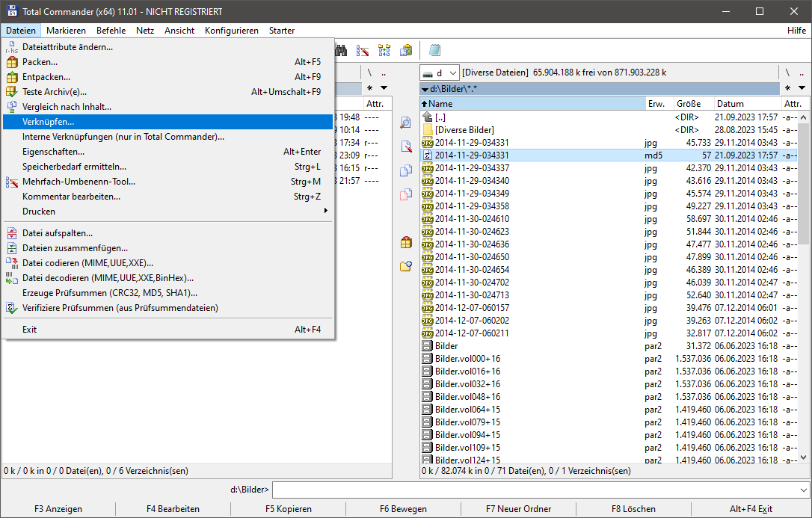Click the copy files icon in middle bar

[406, 170]
